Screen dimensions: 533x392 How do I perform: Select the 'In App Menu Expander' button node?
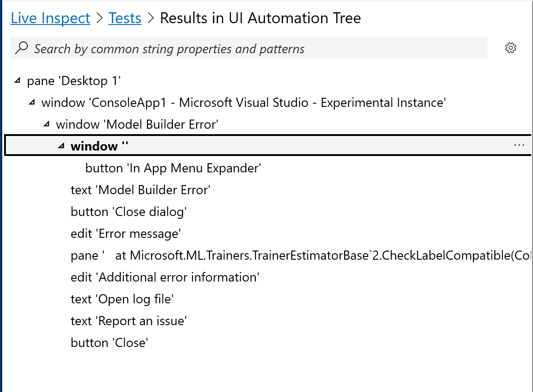pyautogui.click(x=173, y=168)
